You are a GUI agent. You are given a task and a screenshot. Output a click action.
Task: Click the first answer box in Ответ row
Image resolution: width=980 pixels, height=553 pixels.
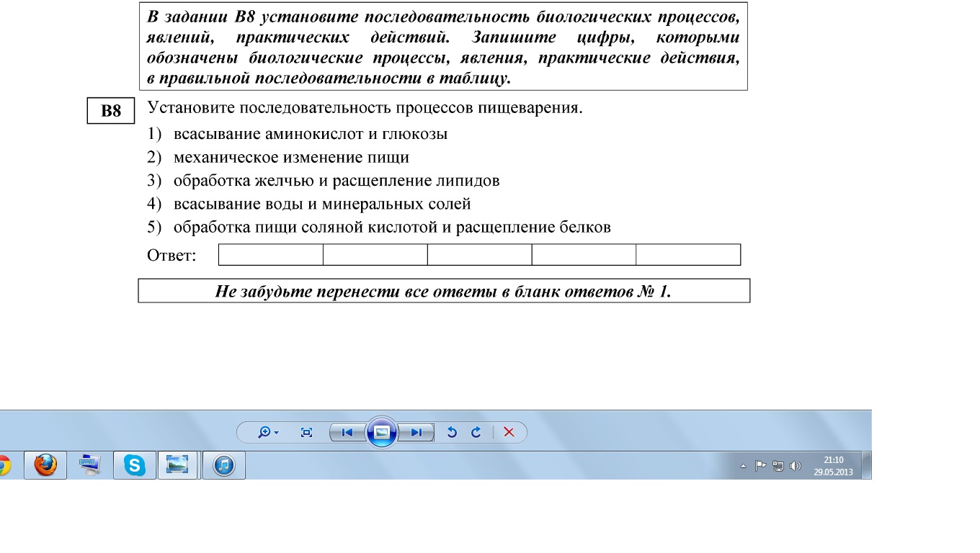(x=270, y=255)
